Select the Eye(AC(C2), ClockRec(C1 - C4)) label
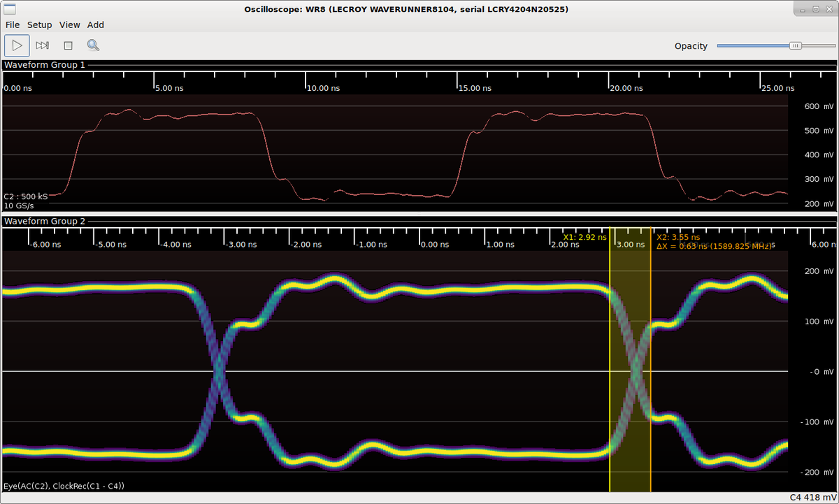 point(64,485)
